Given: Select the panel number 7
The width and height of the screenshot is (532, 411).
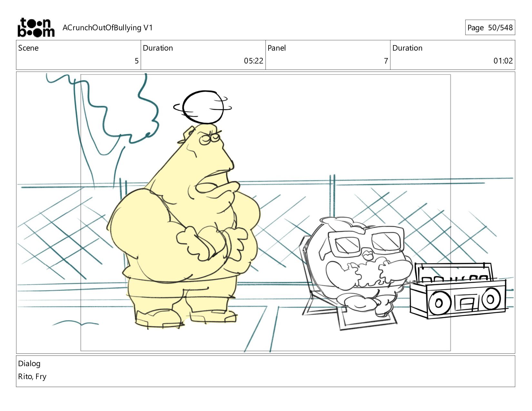Looking at the screenshot, I should point(386,61).
